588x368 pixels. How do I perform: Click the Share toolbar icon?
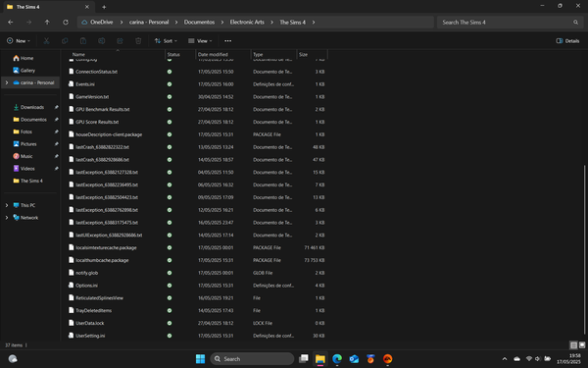(x=120, y=41)
